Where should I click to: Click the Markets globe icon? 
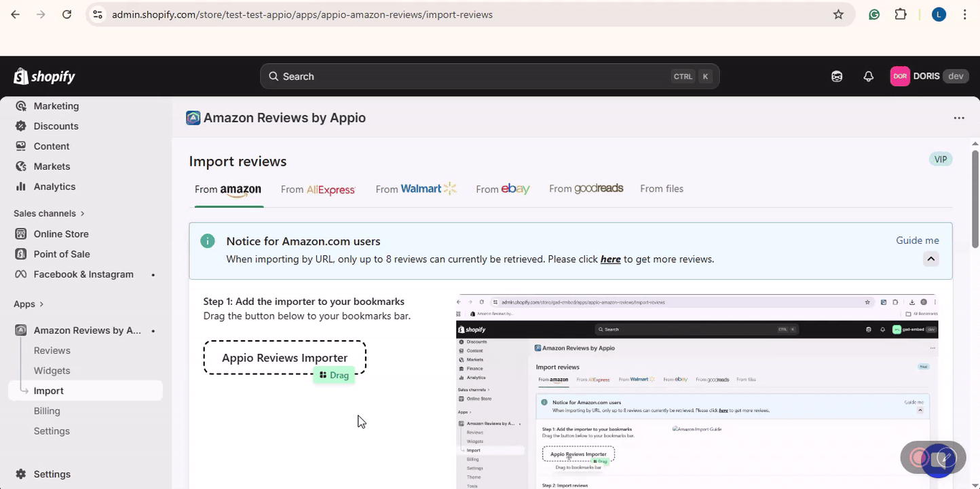point(21,166)
